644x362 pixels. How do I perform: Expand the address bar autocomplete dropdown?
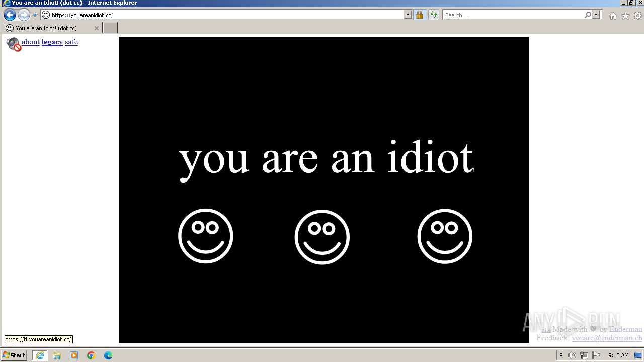[408, 15]
